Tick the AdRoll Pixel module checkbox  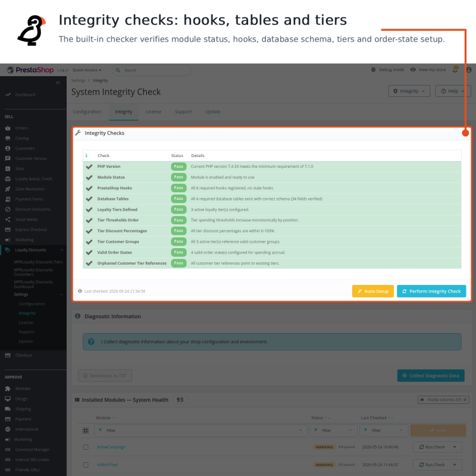pos(86,465)
